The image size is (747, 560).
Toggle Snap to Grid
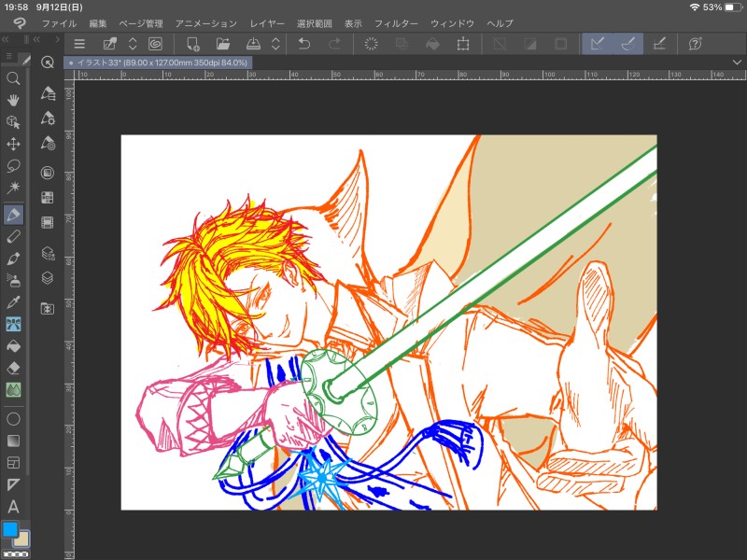[x=659, y=44]
